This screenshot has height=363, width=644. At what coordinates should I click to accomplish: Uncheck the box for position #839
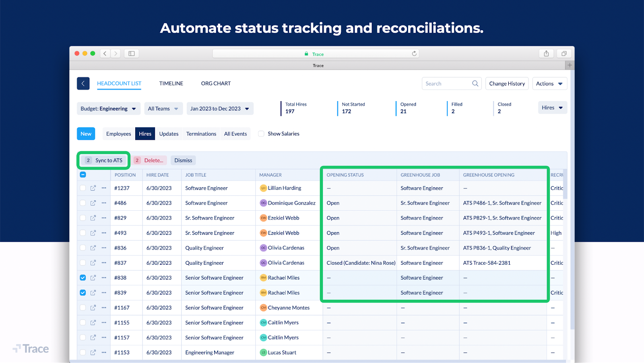(83, 292)
